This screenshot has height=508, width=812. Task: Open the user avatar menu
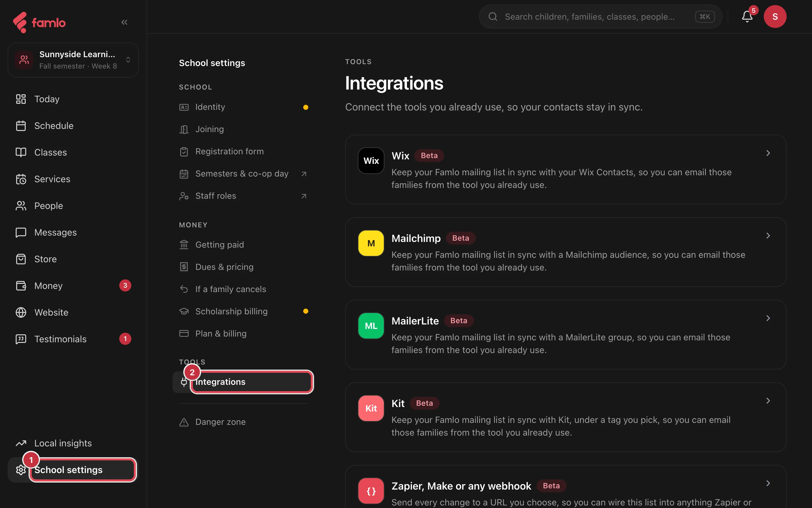pos(775,17)
